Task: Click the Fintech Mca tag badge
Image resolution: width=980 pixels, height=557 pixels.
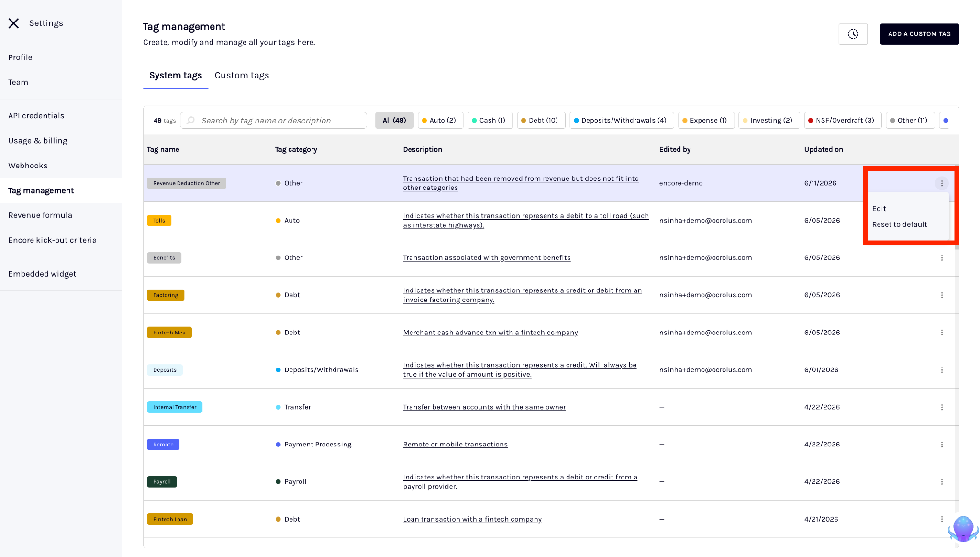Action: [x=169, y=333]
